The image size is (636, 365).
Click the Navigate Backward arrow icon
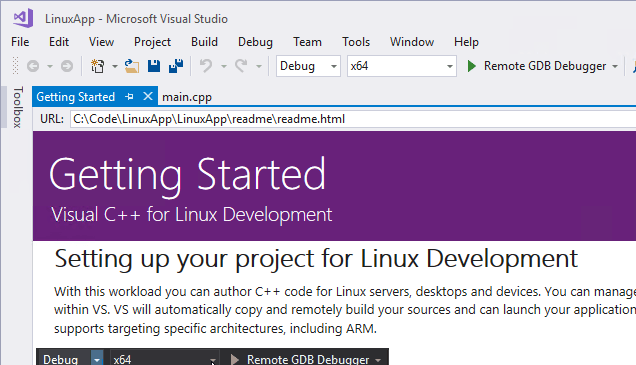click(x=33, y=66)
